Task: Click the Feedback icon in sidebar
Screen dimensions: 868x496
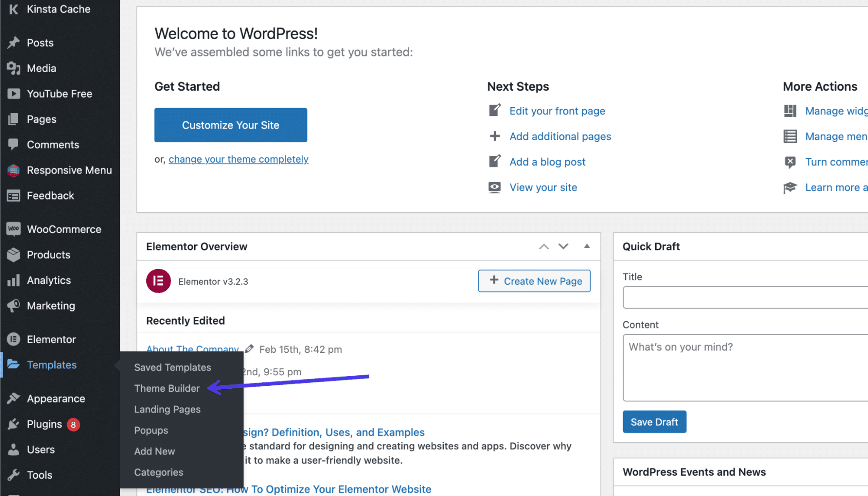Action: (x=13, y=195)
